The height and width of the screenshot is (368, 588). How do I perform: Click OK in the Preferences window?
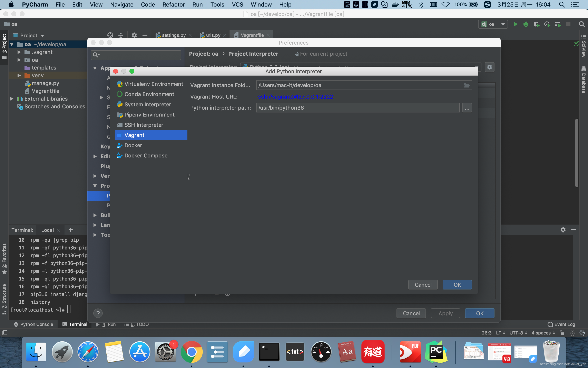(x=479, y=313)
